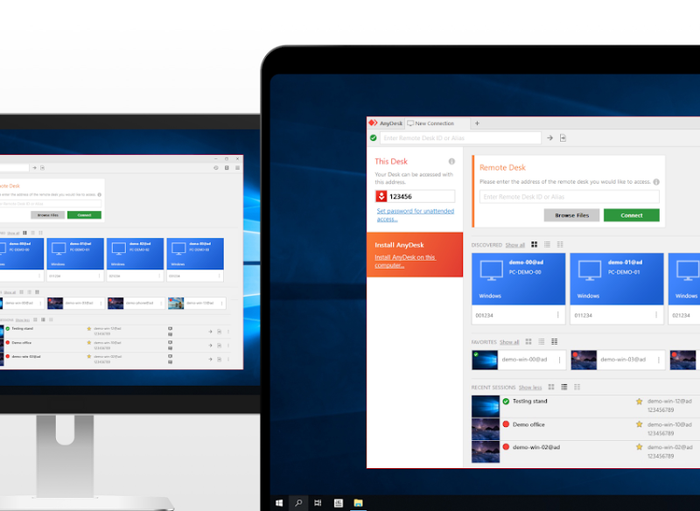The height and width of the screenshot is (511, 700).
Task: Open favorite with beach thumbnail on left monitor
Action: click(x=196, y=303)
